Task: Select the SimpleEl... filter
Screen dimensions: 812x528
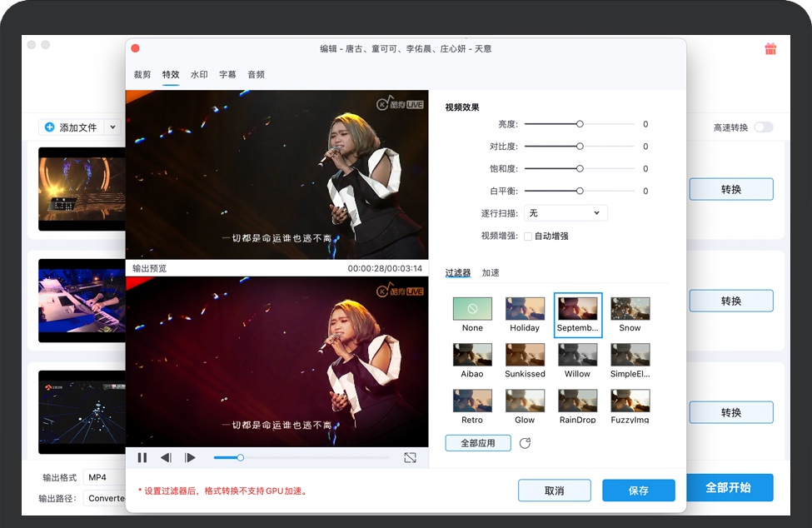Action: tap(630, 361)
